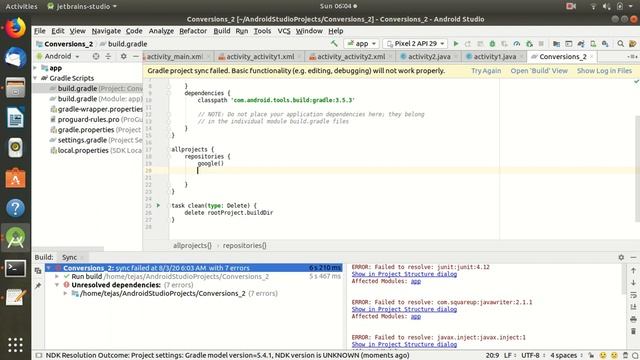Open the VCS menu
The height and width of the screenshot is (360, 640).
click(x=284, y=31)
